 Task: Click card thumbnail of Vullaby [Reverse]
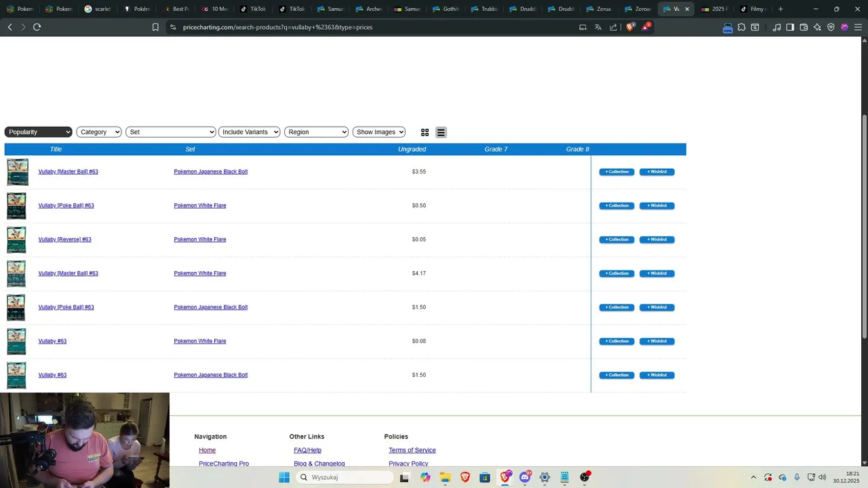(x=16, y=240)
